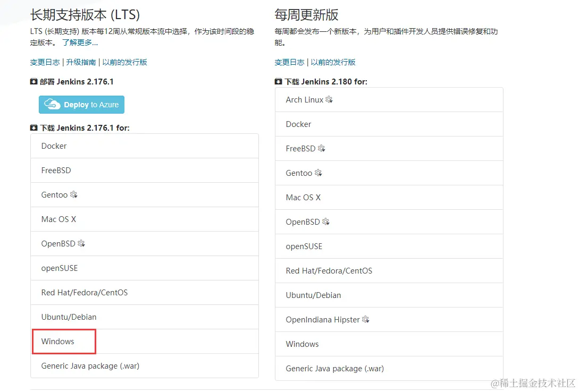Screen dimensions: 579x392
Task: Click the download icon by 部署 Jenkins 2.176.1
Action: [x=33, y=81]
